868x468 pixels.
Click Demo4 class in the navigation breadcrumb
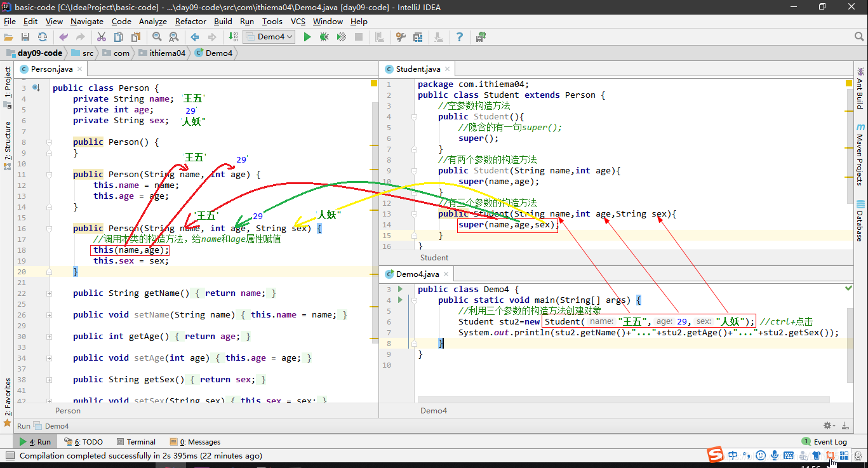214,53
